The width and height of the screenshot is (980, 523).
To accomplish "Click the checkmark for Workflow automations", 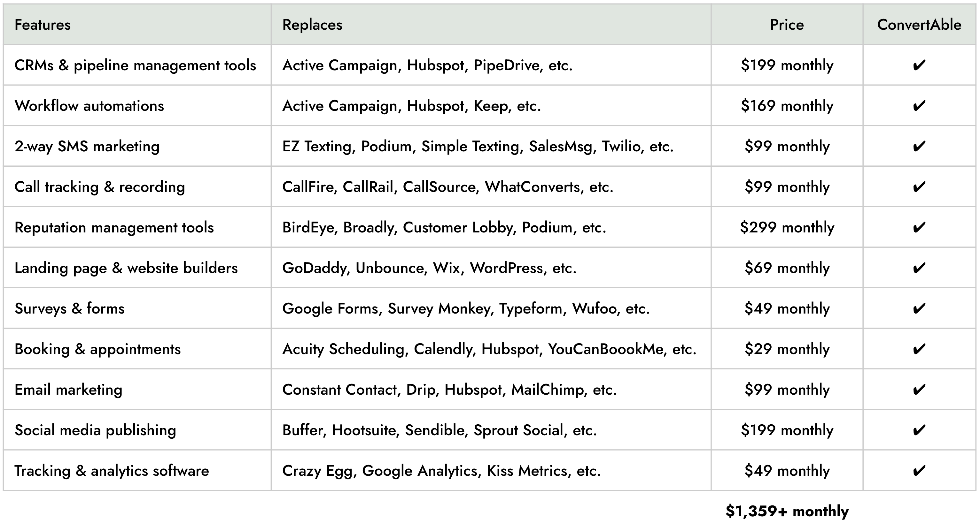I will [x=919, y=106].
